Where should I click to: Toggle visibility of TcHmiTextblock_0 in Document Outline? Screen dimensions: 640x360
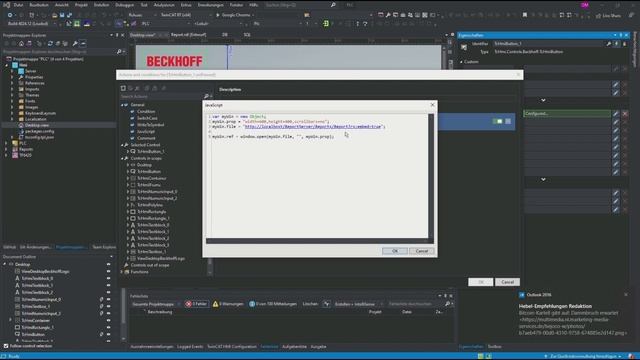click(x=109, y=278)
